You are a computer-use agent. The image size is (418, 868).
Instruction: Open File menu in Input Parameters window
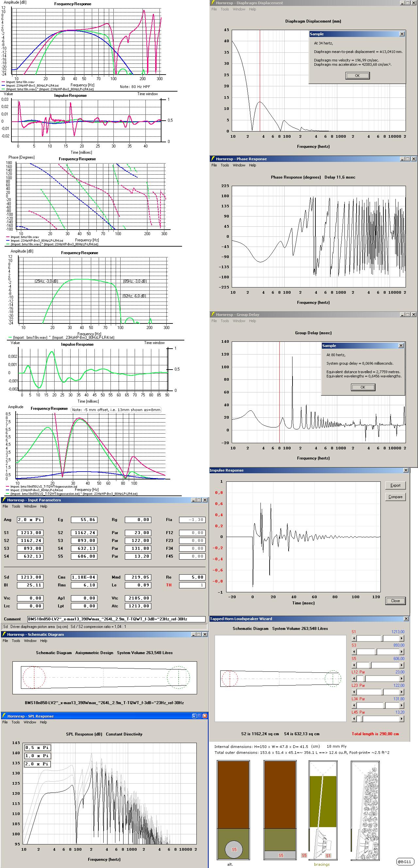[5, 507]
